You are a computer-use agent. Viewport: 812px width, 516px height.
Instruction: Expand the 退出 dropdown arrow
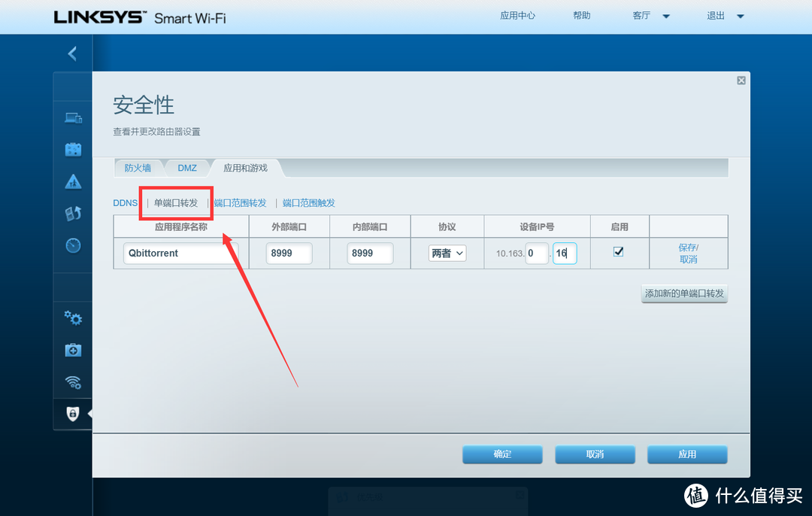740,16
